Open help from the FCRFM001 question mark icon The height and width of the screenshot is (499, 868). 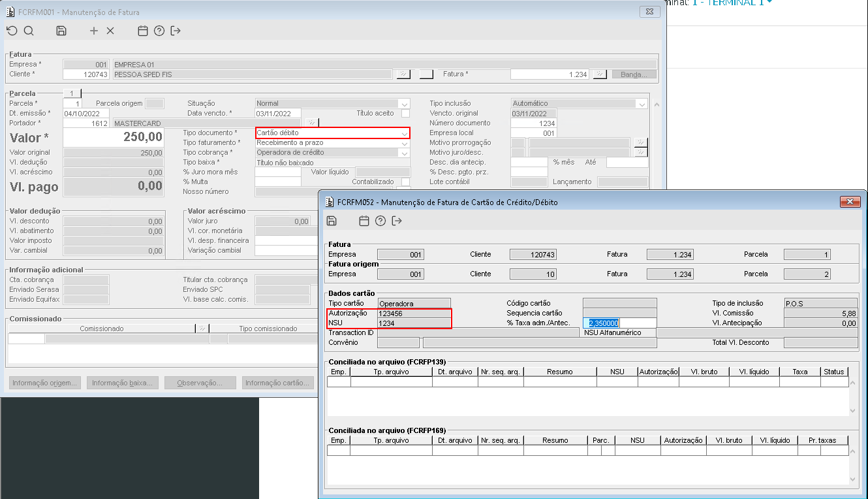coord(159,31)
